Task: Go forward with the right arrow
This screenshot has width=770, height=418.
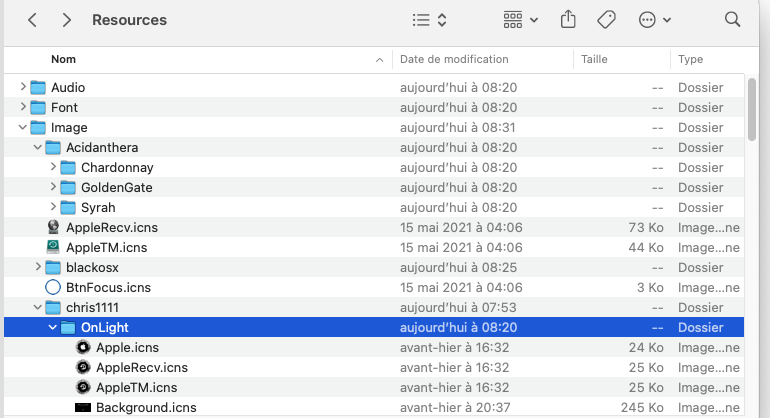Action: coord(66,20)
